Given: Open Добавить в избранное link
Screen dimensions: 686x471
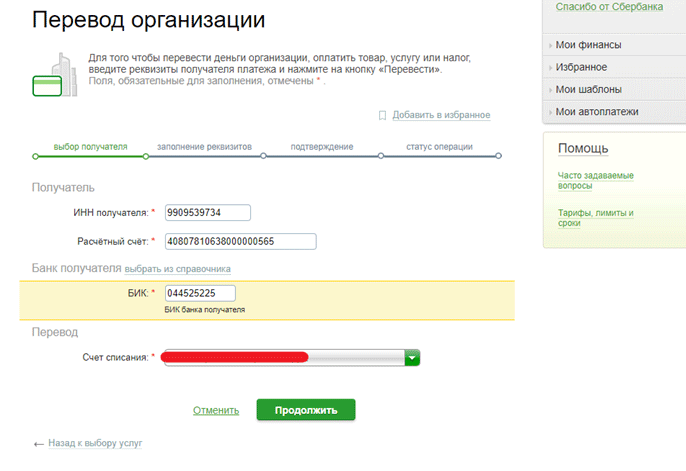Looking at the screenshot, I should click(x=441, y=115).
